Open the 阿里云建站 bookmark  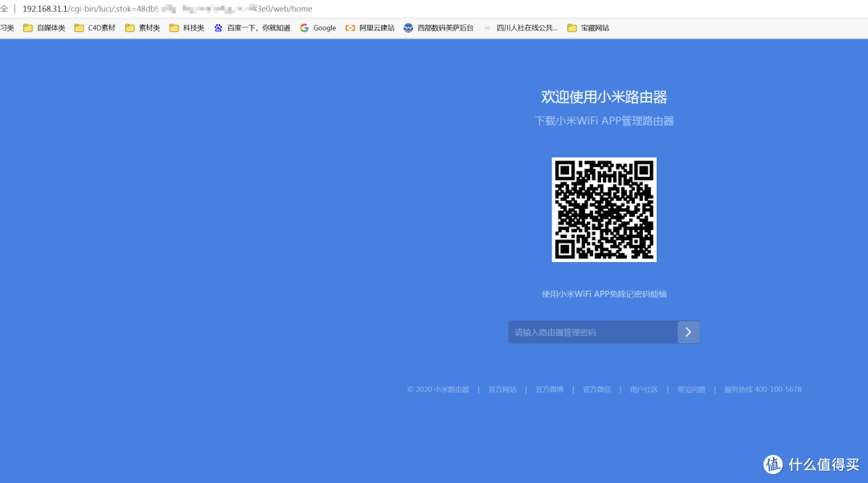pos(370,27)
